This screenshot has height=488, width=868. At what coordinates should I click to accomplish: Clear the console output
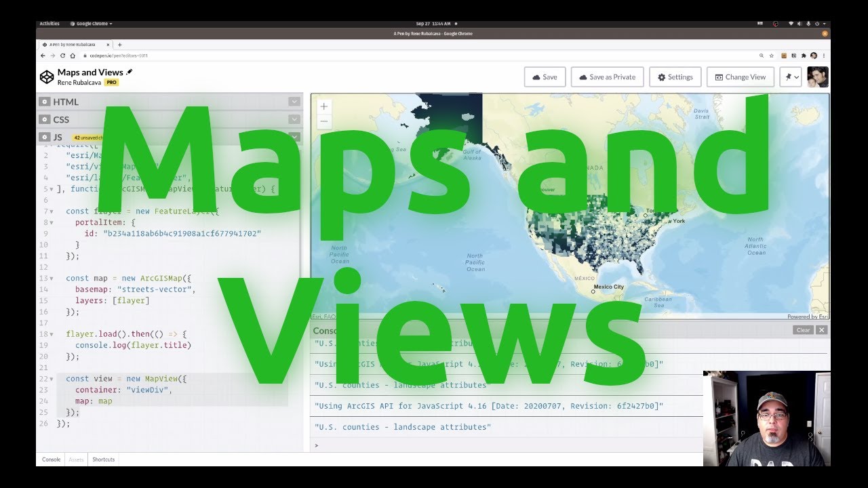click(803, 330)
